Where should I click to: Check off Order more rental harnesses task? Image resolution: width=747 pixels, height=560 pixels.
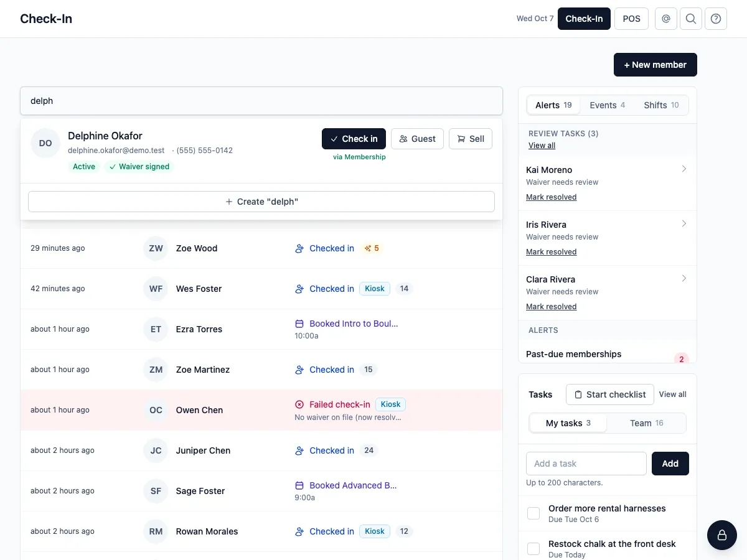tap(533, 513)
